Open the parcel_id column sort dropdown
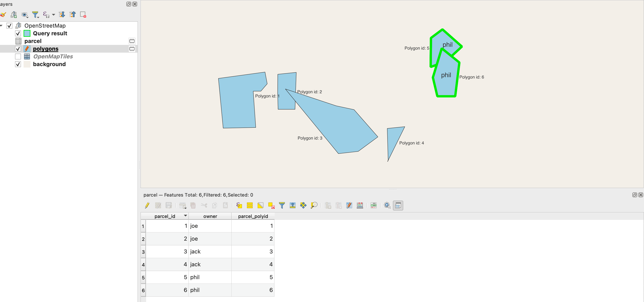 pos(185,216)
